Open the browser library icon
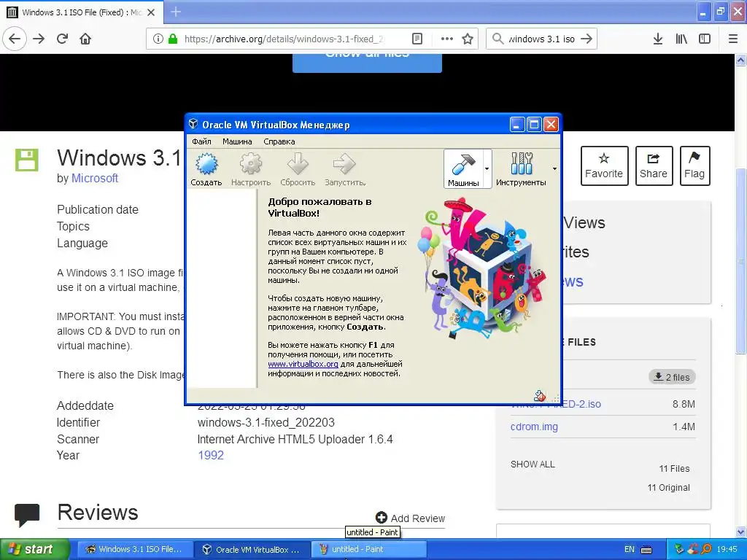This screenshot has height=560, width=747. click(x=681, y=39)
